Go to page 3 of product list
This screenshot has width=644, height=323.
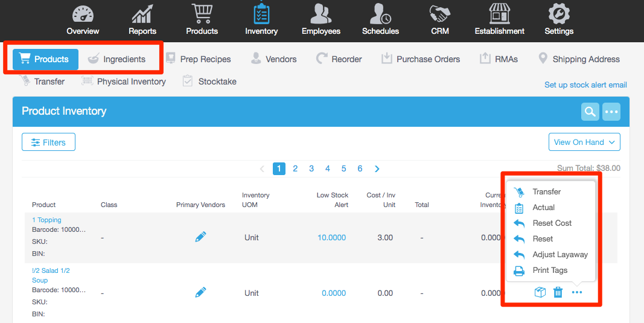[x=311, y=168]
